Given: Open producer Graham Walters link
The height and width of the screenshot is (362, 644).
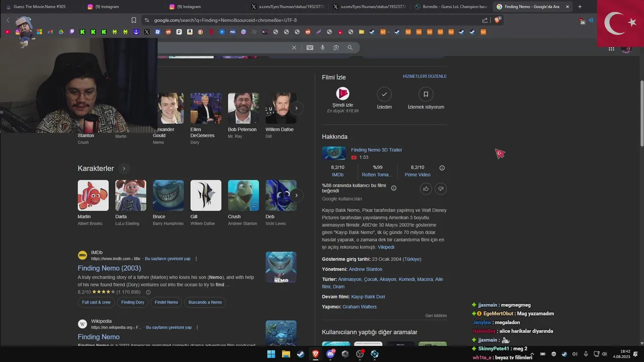Looking at the screenshot, I should [x=359, y=307].
